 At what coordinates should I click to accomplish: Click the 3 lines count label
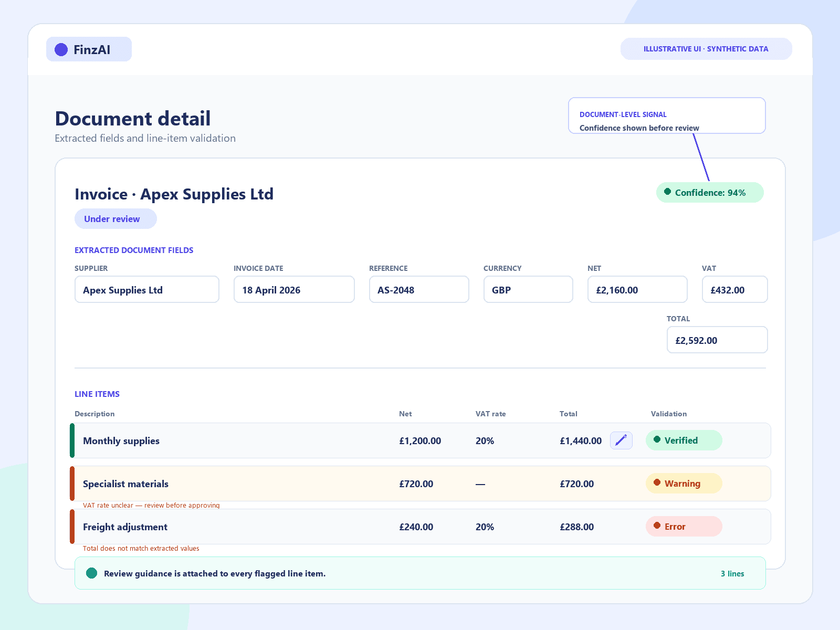click(x=732, y=573)
